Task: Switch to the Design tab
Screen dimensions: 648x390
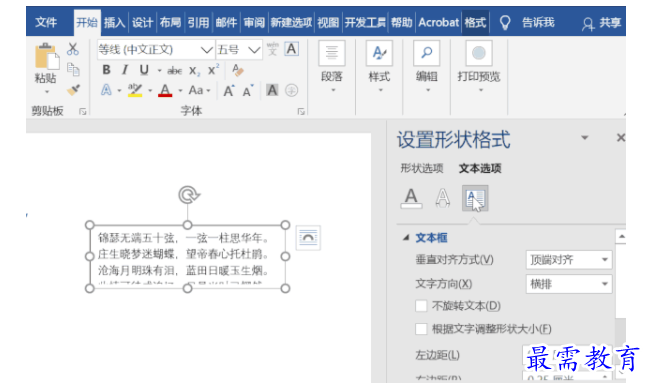Action: coord(143,22)
